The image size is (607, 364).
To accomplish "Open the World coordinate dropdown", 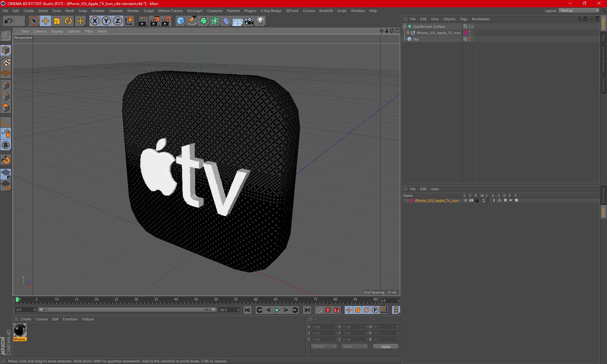I will coord(324,346).
